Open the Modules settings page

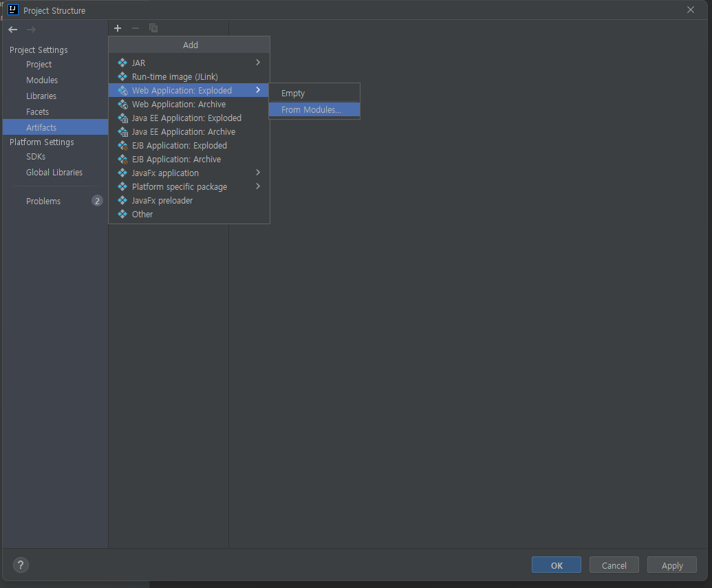click(55, 80)
